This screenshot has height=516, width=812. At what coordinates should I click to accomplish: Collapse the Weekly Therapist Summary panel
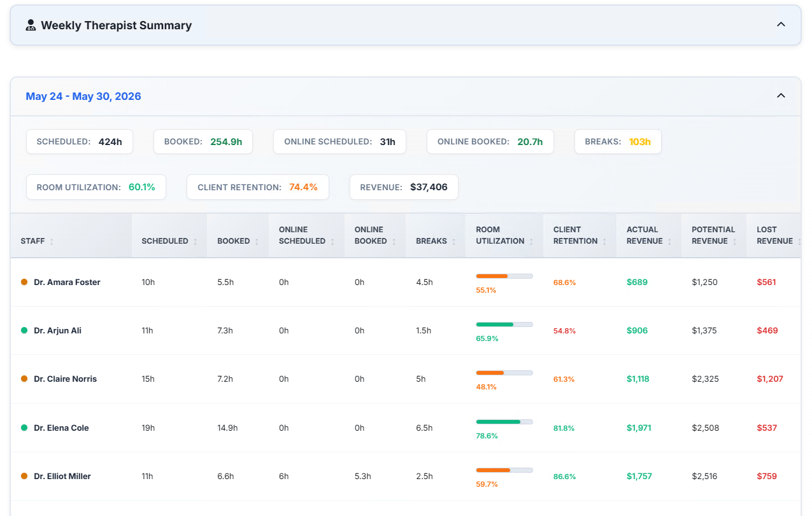[x=781, y=25]
